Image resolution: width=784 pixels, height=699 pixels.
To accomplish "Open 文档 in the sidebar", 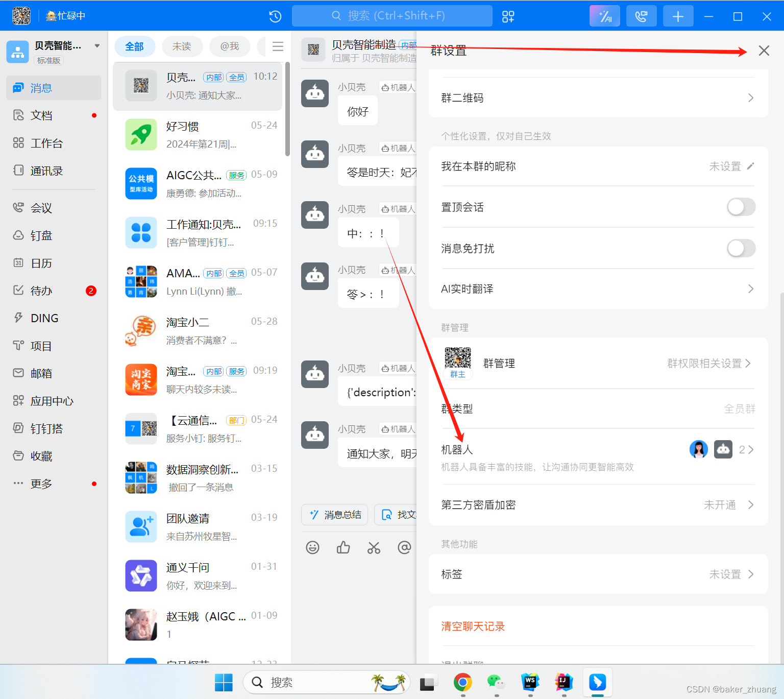I will [x=54, y=115].
